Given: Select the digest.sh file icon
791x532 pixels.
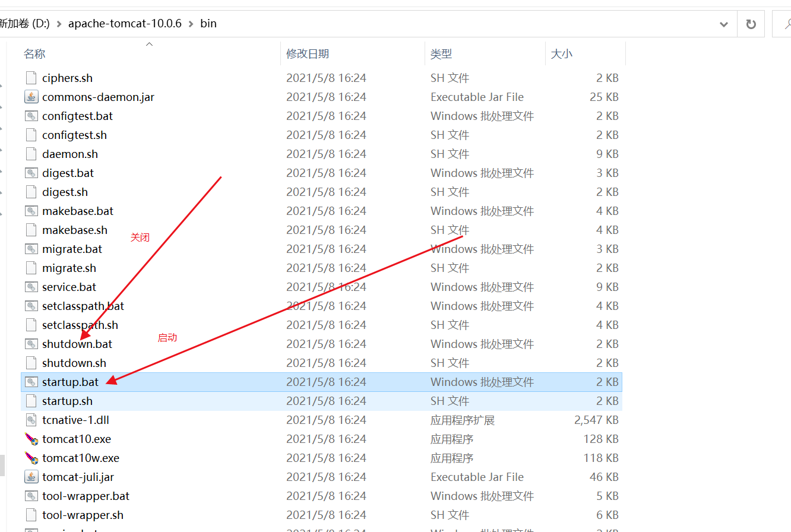Looking at the screenshot, I should pyautogui.click(x=31, y=192).
